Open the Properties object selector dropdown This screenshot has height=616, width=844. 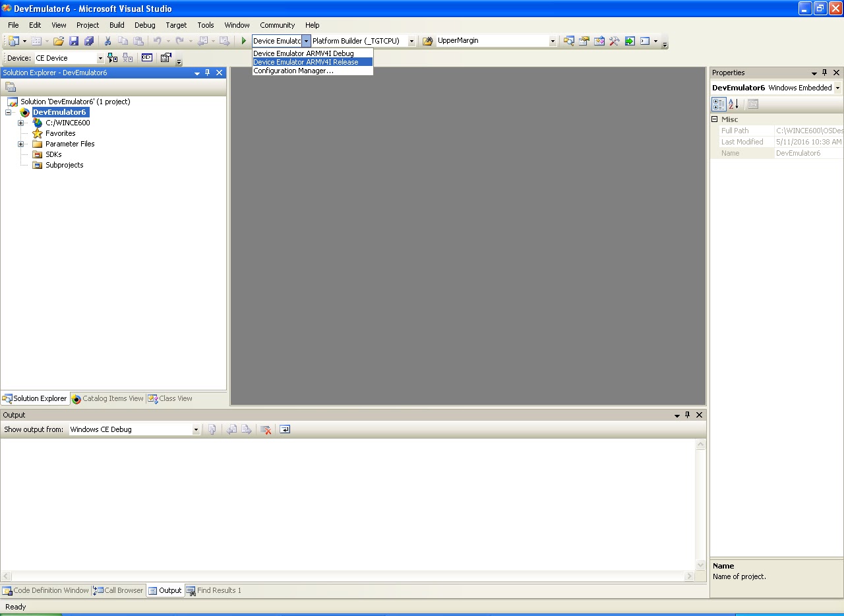837,88
